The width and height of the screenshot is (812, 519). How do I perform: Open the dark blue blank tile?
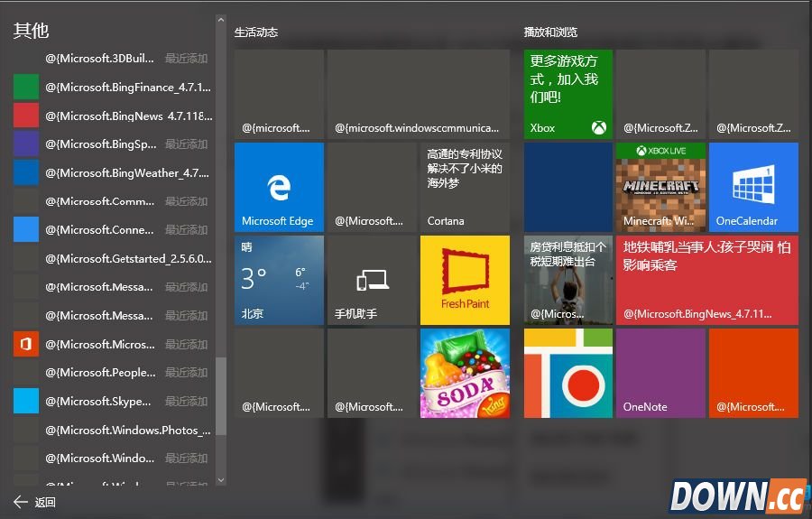point(568,187)
